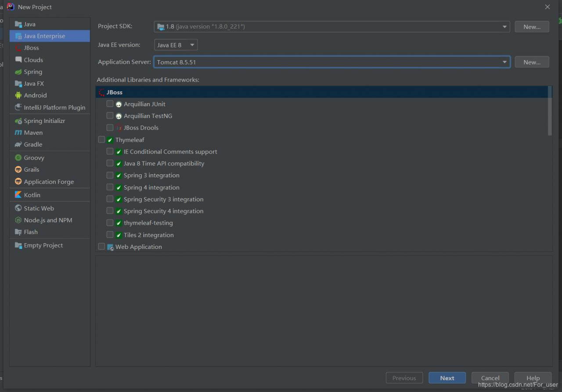Click New button beside Project SDK
562x392 pixels.
click(x=532, y=27)
